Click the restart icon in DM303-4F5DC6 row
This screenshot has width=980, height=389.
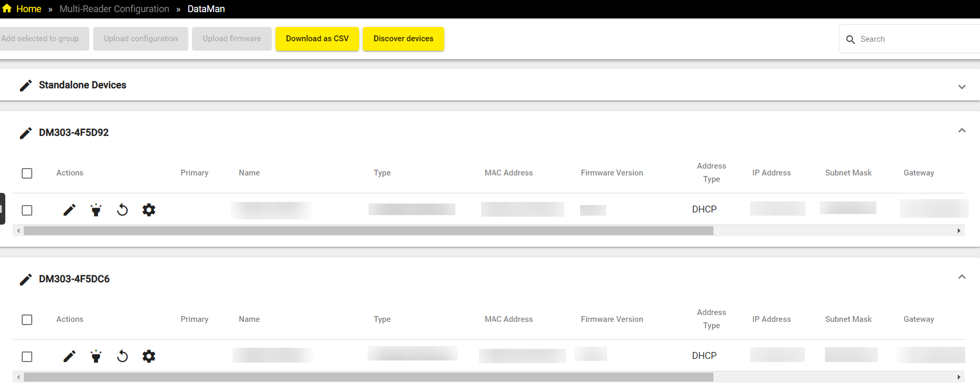(122, 356)
